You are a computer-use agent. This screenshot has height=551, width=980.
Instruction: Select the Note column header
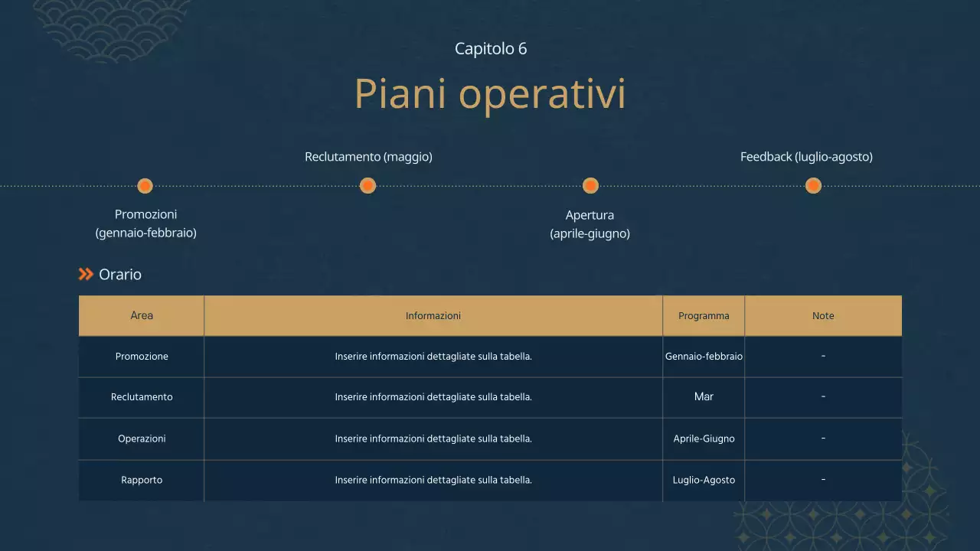(823, 315)
